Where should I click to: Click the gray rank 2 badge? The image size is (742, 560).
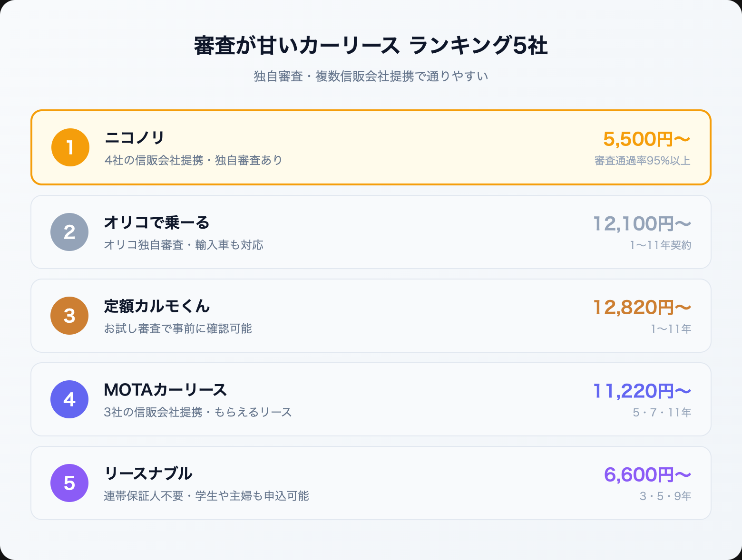pos(69,232)
